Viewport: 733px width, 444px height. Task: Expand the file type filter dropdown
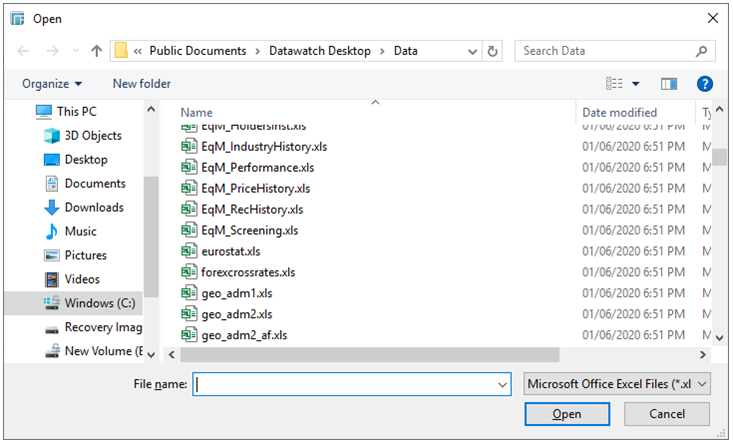[x=703, y=384]
